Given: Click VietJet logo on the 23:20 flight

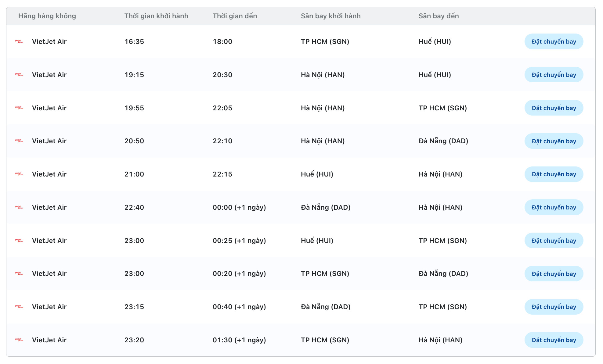Looking at the screenshot, I should pos(19,340).
